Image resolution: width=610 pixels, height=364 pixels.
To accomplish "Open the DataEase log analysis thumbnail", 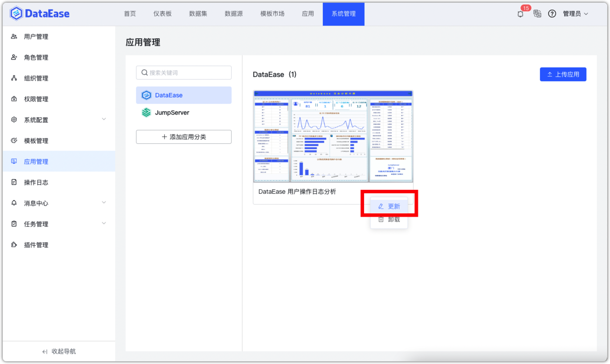I will (x=333, y=136).
